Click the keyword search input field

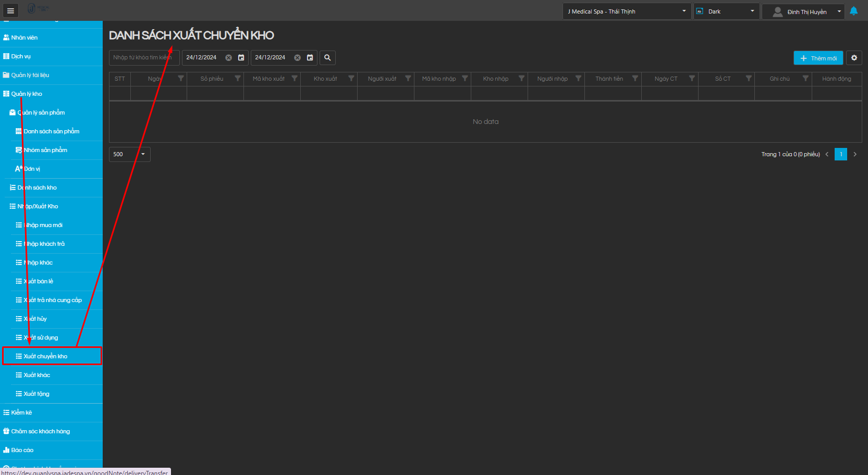click(x=143, y=58)
